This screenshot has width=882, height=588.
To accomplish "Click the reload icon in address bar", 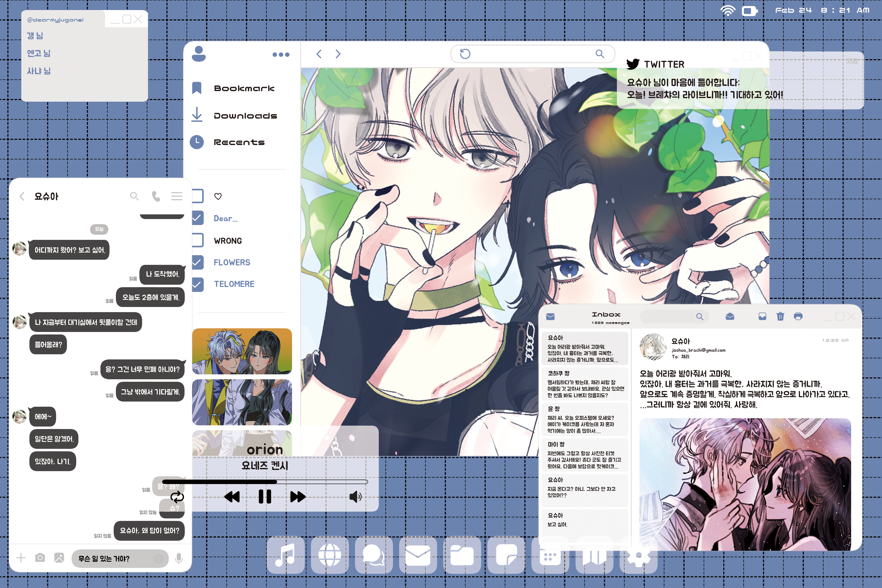I will pyautogui.click(x=465, y=54).
